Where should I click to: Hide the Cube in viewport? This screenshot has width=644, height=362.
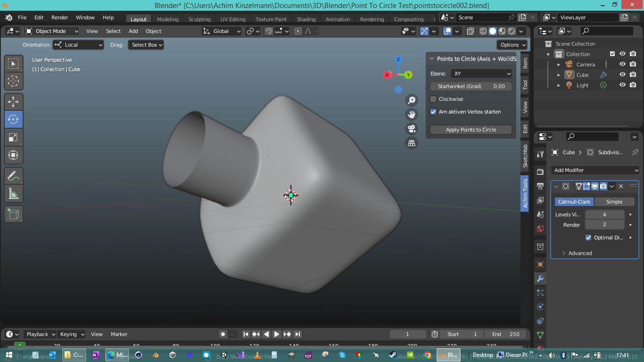point(622,74)
